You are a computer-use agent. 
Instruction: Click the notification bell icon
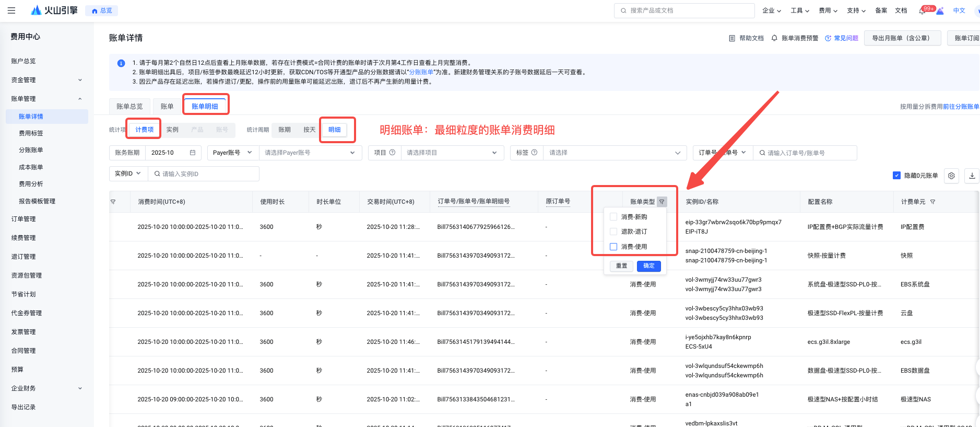[922, 10]
